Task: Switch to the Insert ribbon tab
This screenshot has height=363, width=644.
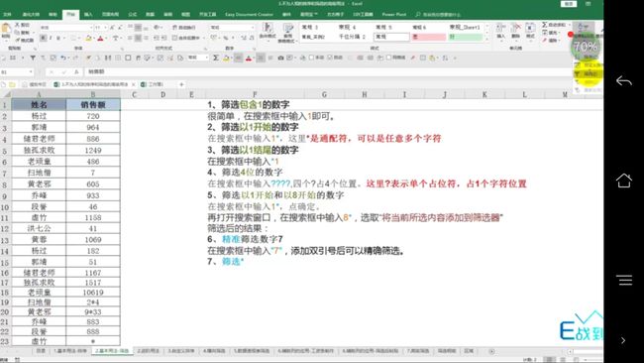Action: [88, 15]
